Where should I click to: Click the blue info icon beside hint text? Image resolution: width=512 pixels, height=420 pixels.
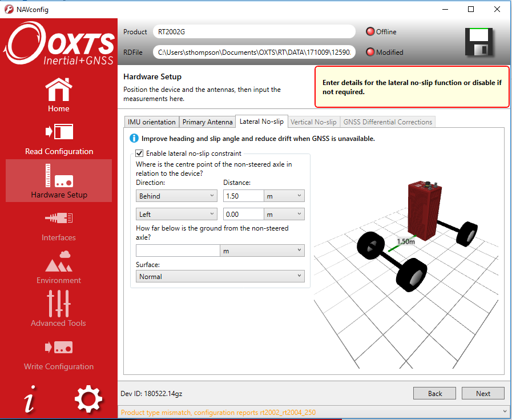click(134, 138)
